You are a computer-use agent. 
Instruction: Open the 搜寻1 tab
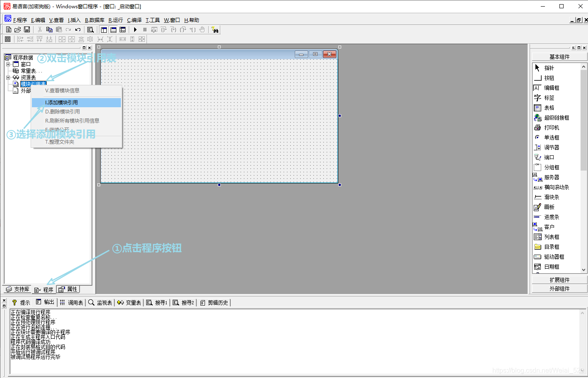coord(157,303)
